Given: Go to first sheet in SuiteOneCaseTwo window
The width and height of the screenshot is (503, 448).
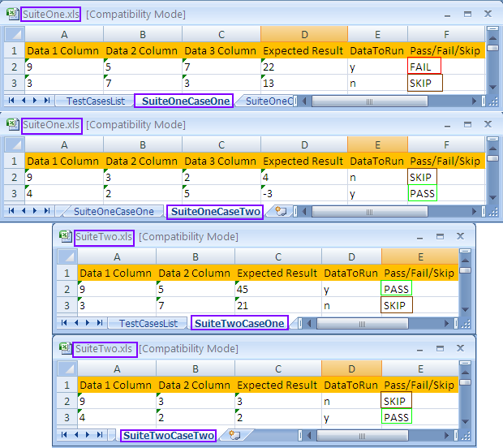Looking at the screenshot, I should [11, 211].
